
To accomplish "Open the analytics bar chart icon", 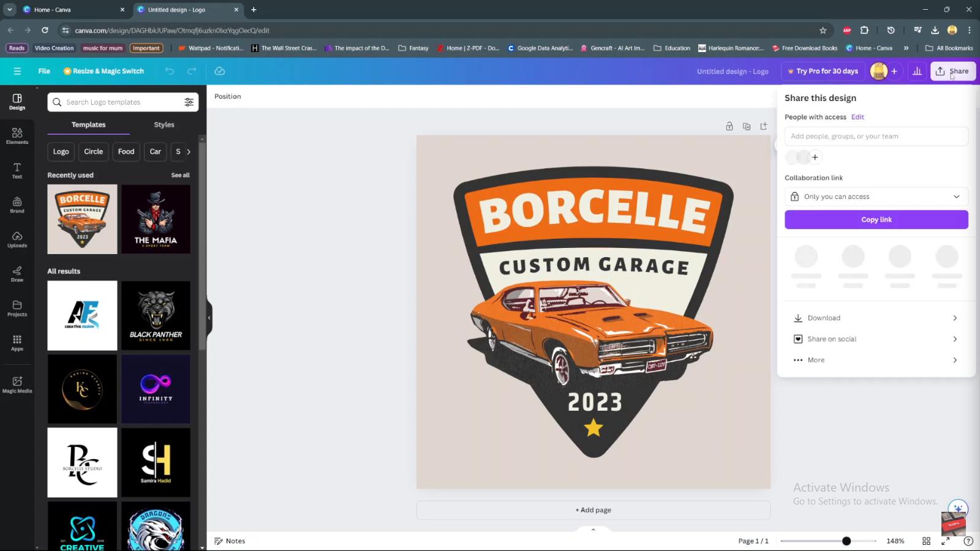I will click(x=917, y=71).
